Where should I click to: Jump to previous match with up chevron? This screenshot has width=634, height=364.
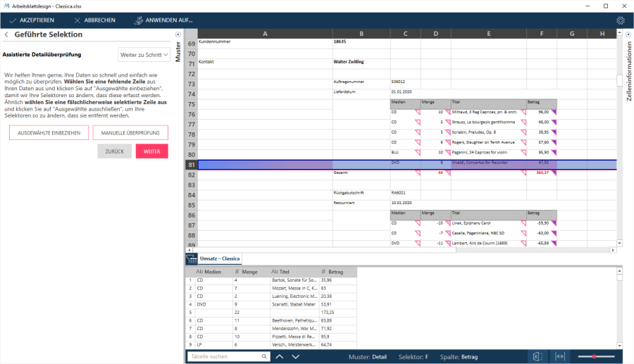pyautogui.click(x=280, y=357)
